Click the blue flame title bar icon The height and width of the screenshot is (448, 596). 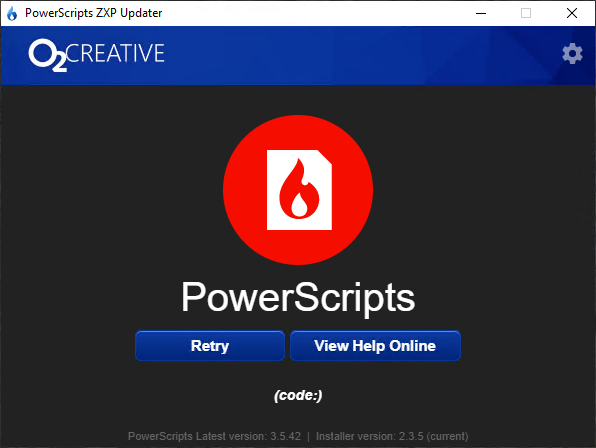(12, 13)
